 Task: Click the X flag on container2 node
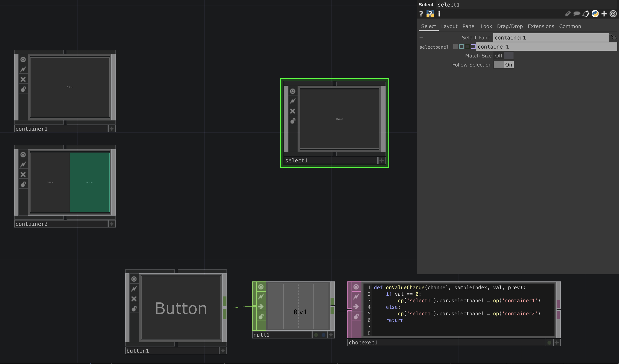pos(23,175)
